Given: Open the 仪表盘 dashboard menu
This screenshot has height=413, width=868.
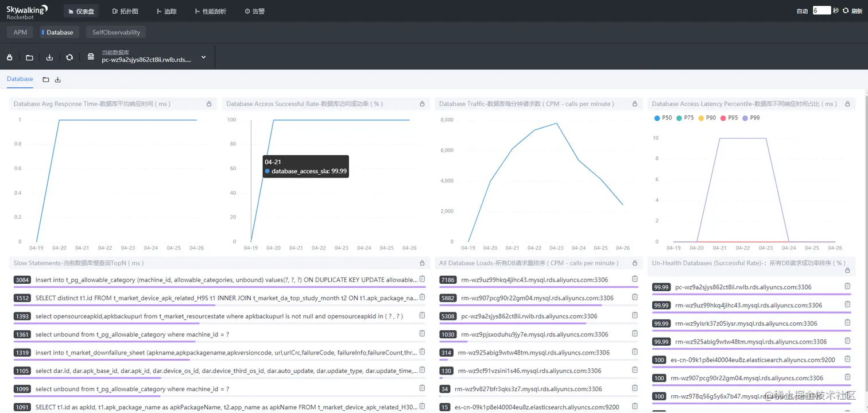Looking at the screenshot, I should coord(81,11).
